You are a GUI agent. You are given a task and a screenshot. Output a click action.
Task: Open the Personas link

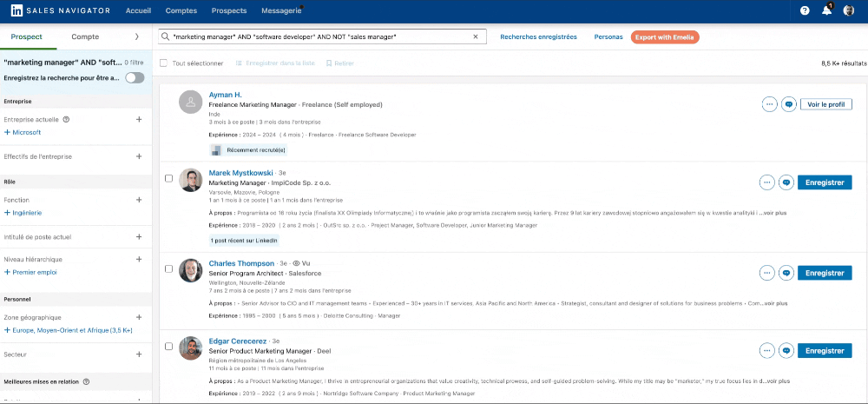(x=608, y=37)
